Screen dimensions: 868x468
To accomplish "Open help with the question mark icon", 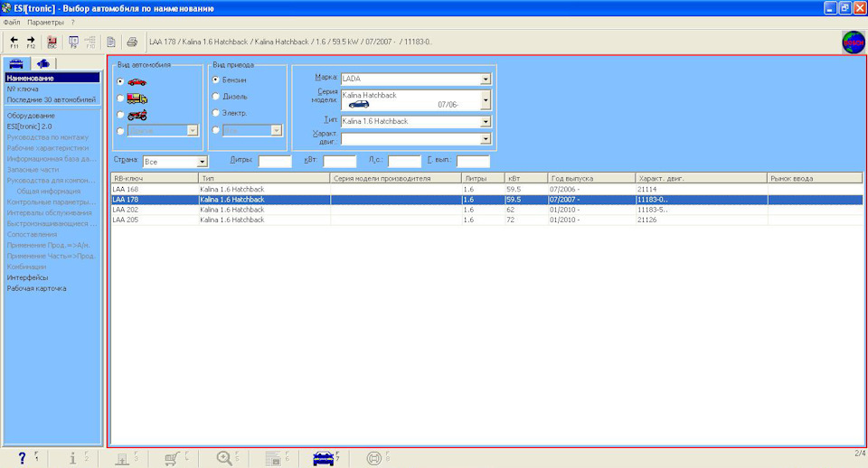I will [x=22, y=458].
